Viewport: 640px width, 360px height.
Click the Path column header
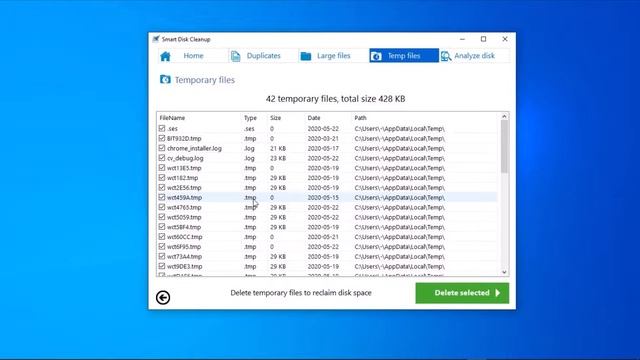click(x=360, y=118)
